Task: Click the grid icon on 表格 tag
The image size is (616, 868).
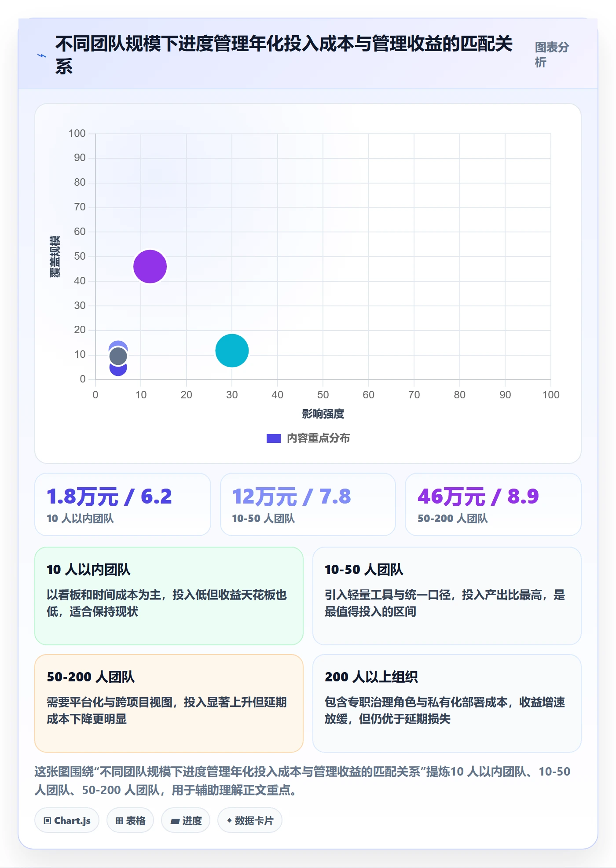Action: click(x=119, y=820)
